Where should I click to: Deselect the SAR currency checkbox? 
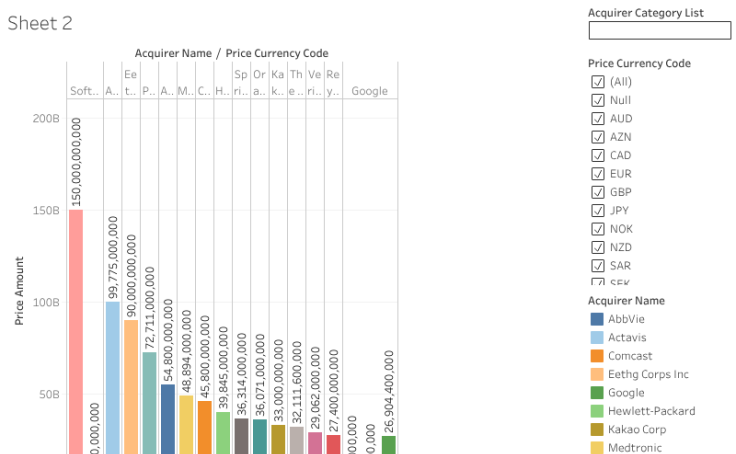coord(598,266)
